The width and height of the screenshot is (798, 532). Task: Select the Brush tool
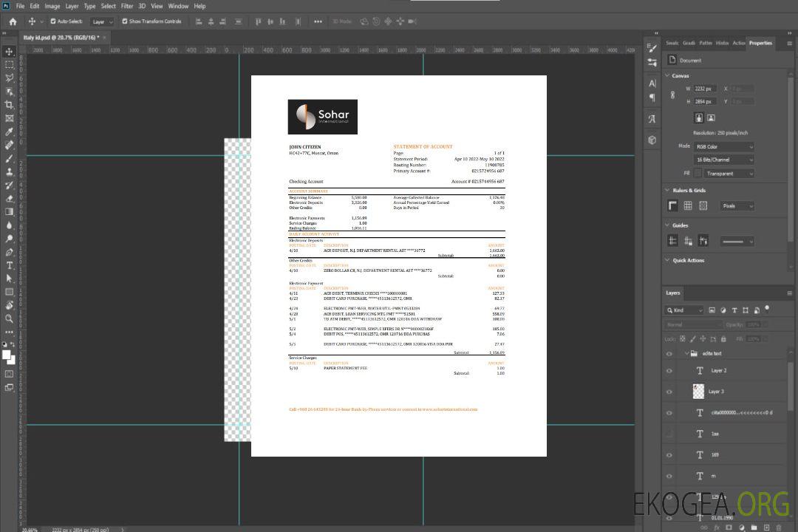click(x=9, y=158)
